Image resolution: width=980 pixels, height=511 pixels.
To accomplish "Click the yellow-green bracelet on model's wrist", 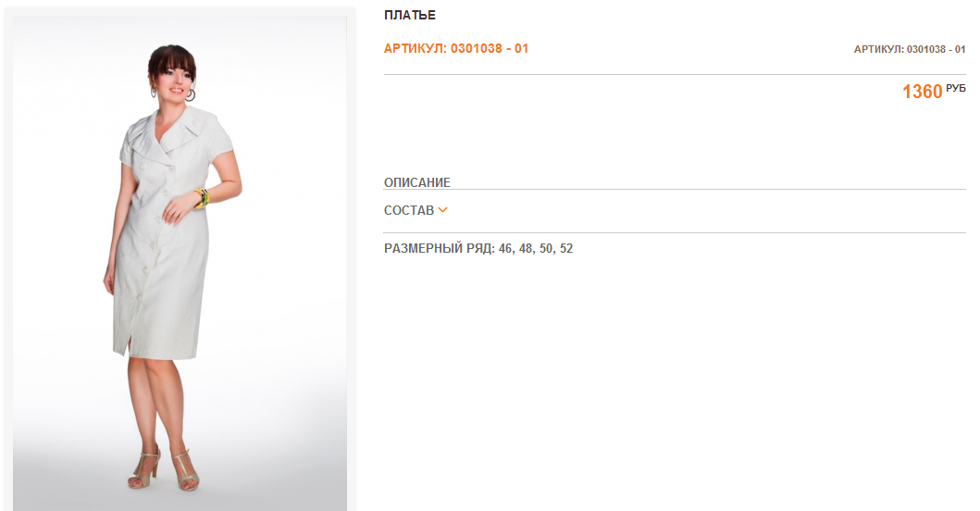I will 201,198.
